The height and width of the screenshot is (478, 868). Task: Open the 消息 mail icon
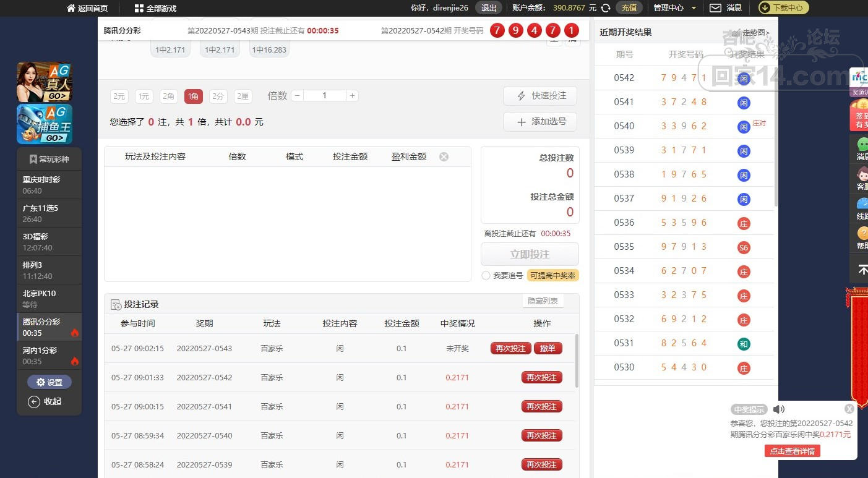click(715, 8)
